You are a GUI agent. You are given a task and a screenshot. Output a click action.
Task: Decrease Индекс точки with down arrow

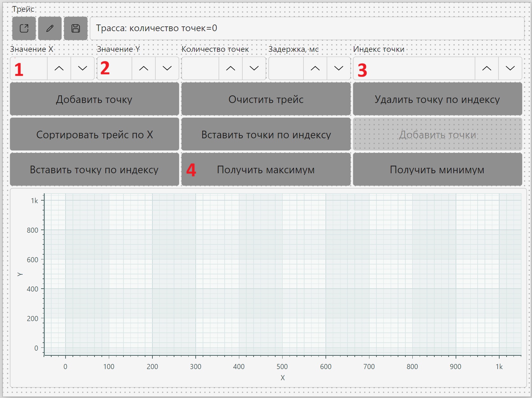510,68
